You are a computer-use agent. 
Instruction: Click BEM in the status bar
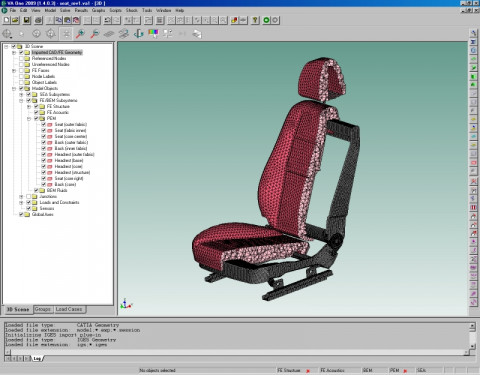[x=367, y=370]
